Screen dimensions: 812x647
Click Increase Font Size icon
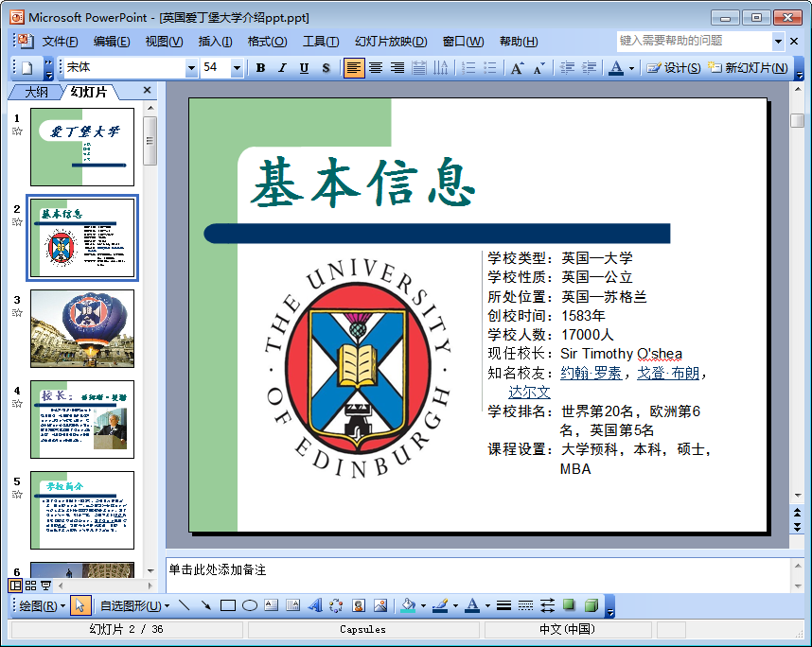(518, 68)
